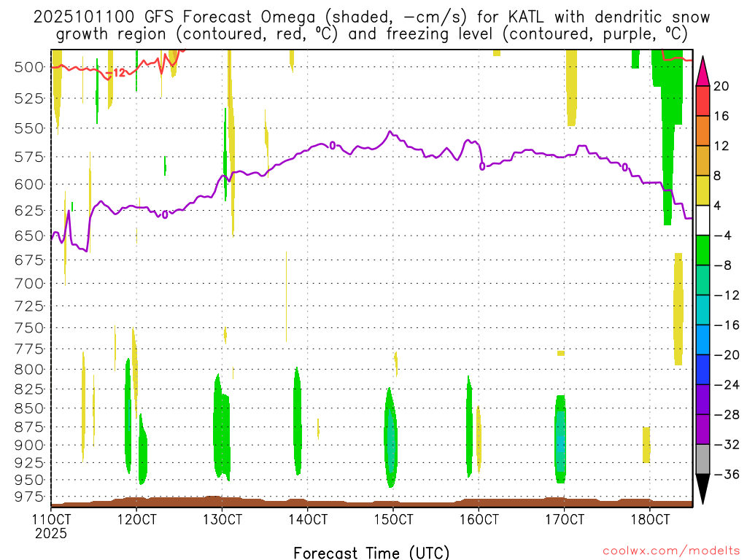Click the 140CT time axis label
The image size is (747, 560).
click(x=308, y=519)
